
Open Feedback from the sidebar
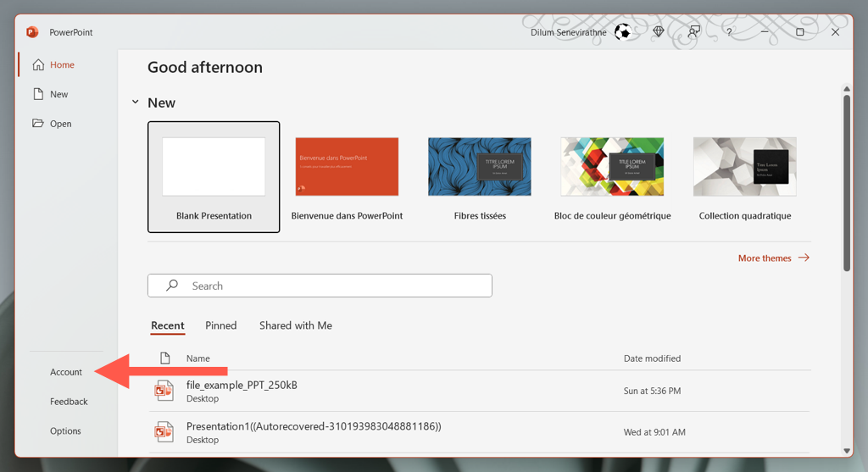(x=69, y=401)
